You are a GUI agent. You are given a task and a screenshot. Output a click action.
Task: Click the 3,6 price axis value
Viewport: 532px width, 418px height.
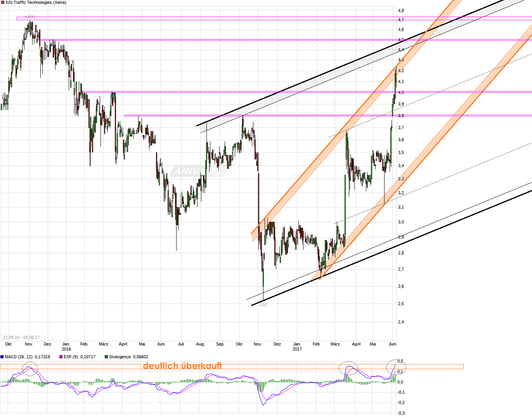tap(401, 140)
